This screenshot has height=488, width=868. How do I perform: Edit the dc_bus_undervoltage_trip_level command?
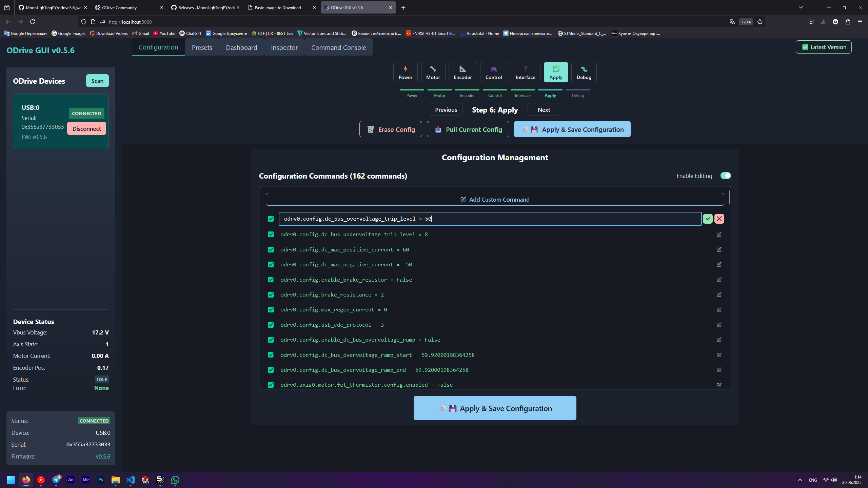[x=719, y=235]
